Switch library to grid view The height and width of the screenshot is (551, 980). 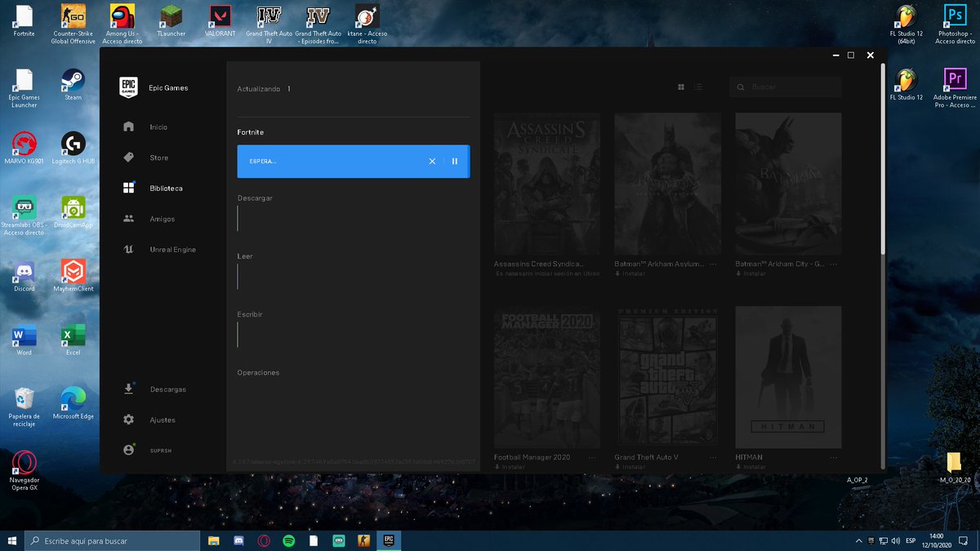[x=681, y=87]
